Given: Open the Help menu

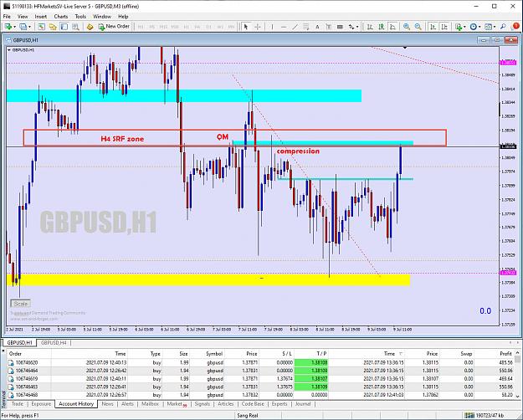Looking at the screenshot, I should [x=123, y=17].
